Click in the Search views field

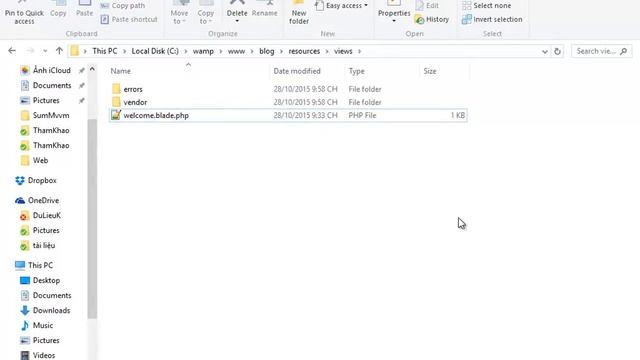(x=602, y=51)
